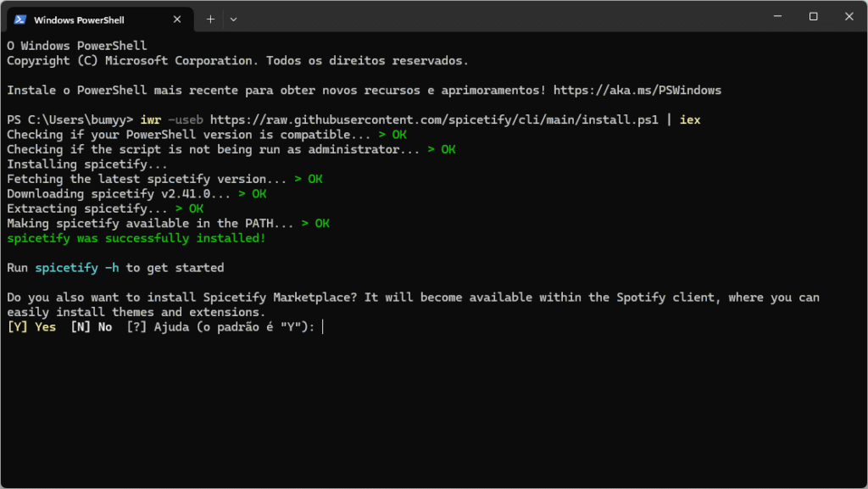Click the blinking cursor after the Y/N prompt

[x=323, y=327]
